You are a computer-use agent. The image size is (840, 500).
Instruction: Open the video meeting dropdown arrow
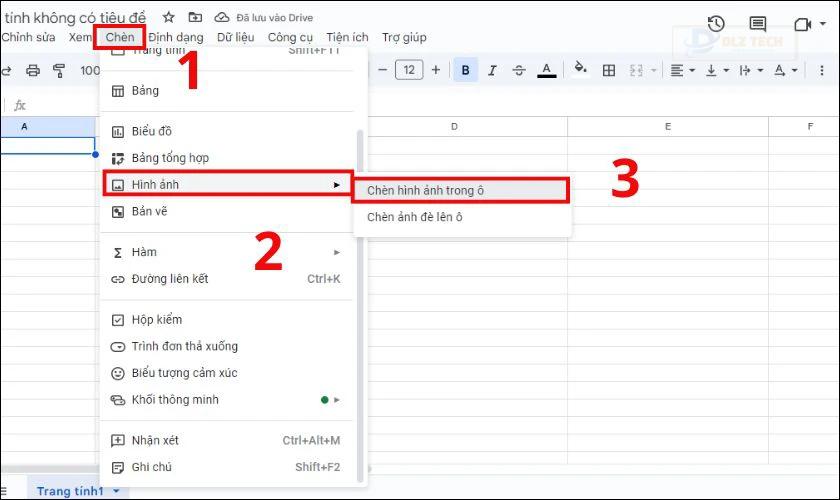[823, 24]
